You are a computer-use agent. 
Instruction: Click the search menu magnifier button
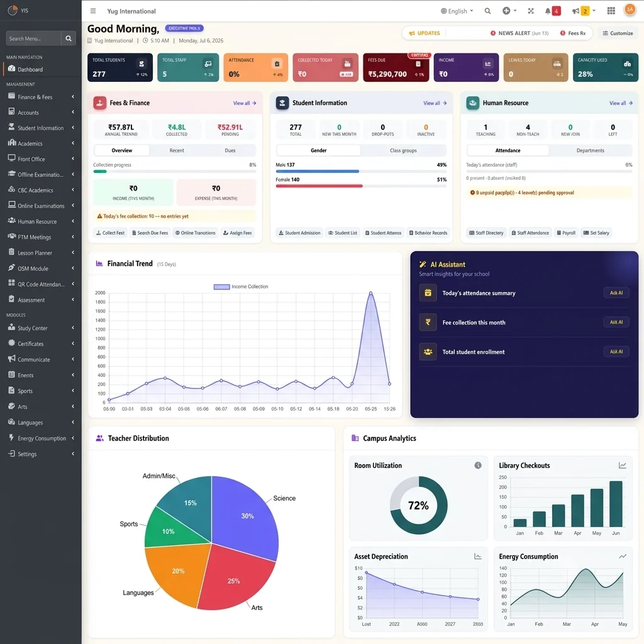tap(69, 38)
